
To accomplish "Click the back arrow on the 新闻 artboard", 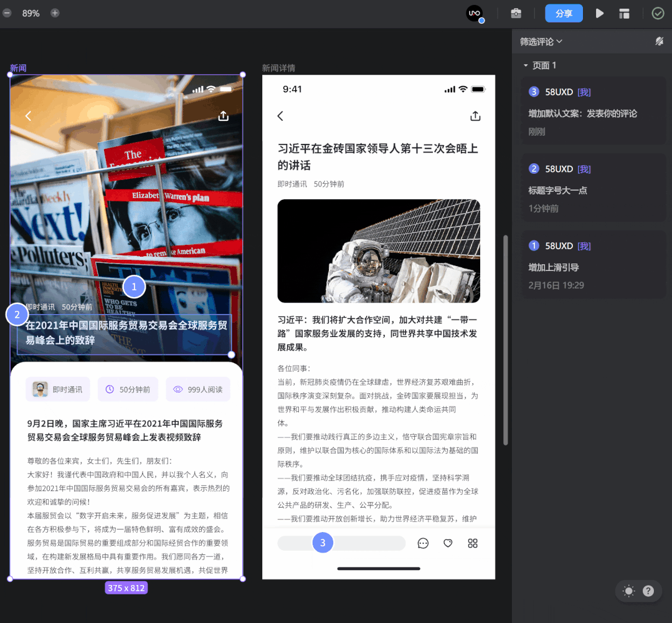I will point(28,116).
